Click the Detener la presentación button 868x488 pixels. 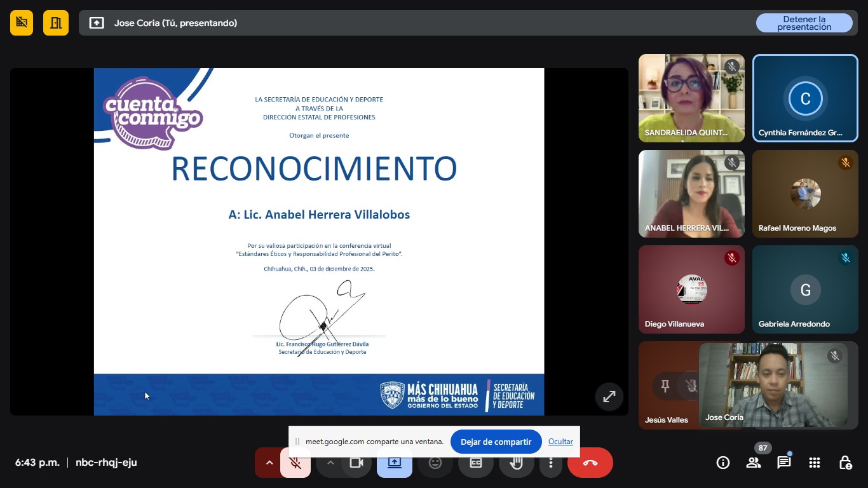click(x=804, y=23)
